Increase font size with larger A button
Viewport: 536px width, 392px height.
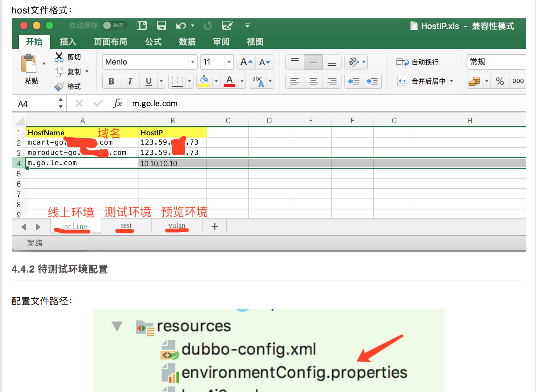click(246, 62)
